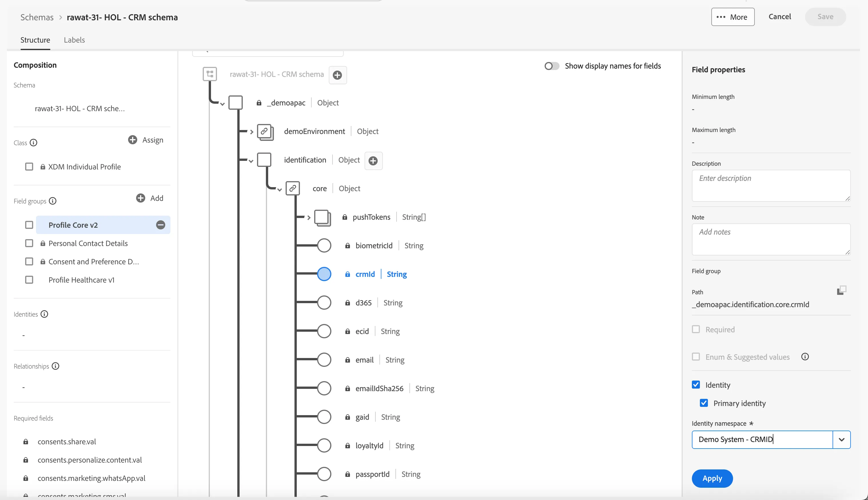
Task: Click the Apply button
Action: click(712, 478)
